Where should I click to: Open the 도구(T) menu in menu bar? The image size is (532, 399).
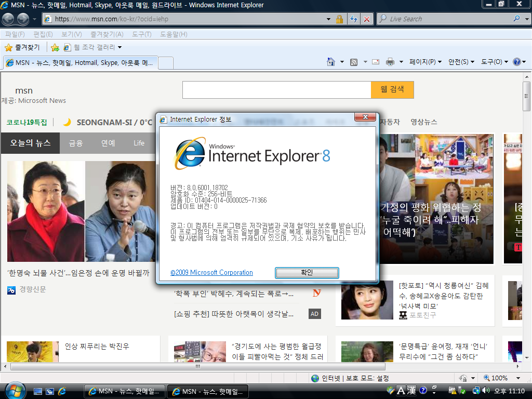pyautogui.click(x=141, y=34)
